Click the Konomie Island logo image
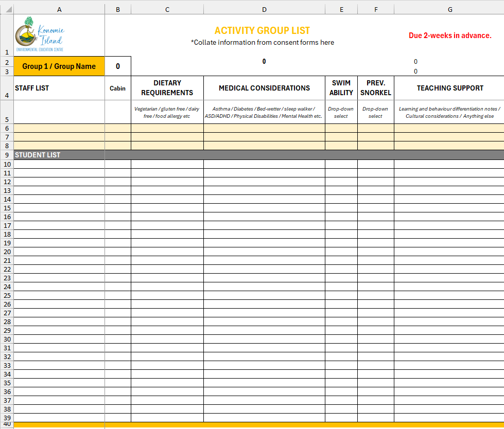The width and height of the screenshot is (504, 429). click(x=41, y=34)
